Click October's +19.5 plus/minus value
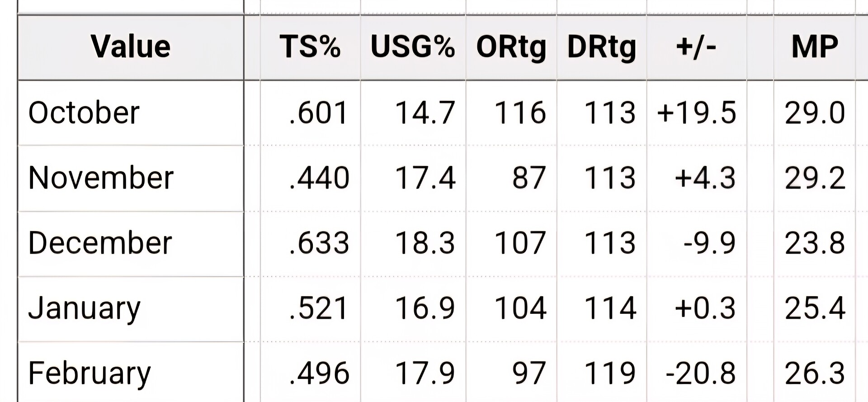The width and height of the screenshot is (868, 402). pos(696,113)
